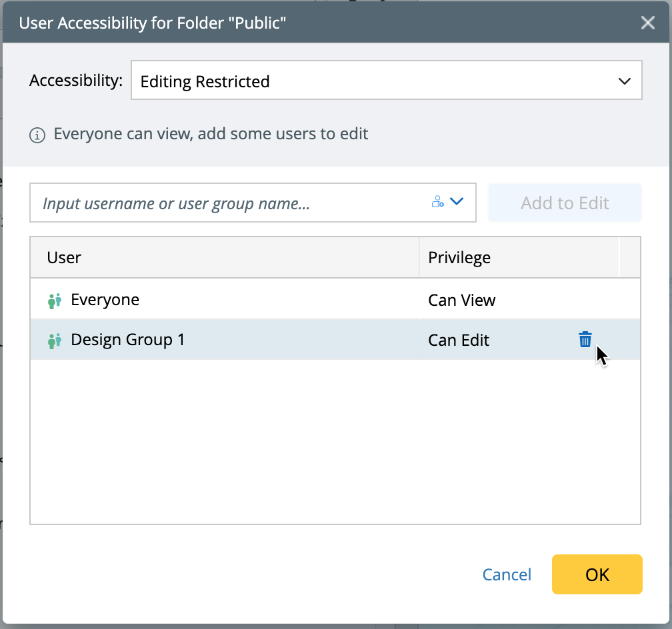Image resolution: width=672 pixels, height=629 pixels.
Task: Open the Accessibility dropdown showing Editing Restricted
Action: pyautogui.click(x=386, y=81)
